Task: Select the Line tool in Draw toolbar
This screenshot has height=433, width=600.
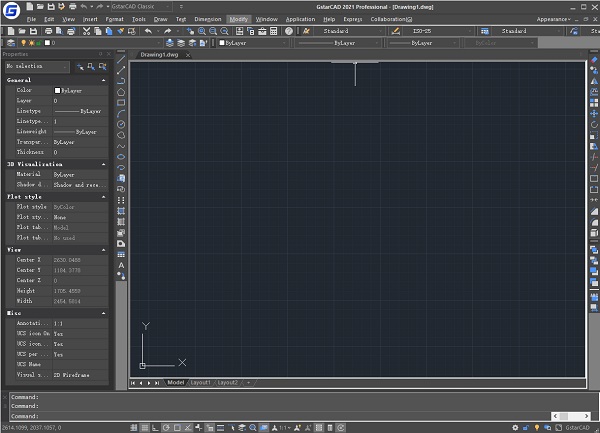Action: coord(121,59)
